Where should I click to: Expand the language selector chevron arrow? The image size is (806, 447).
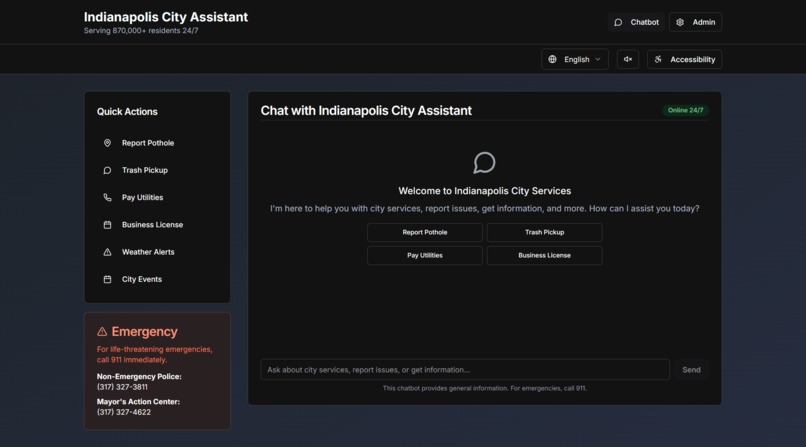click(598, 59)
